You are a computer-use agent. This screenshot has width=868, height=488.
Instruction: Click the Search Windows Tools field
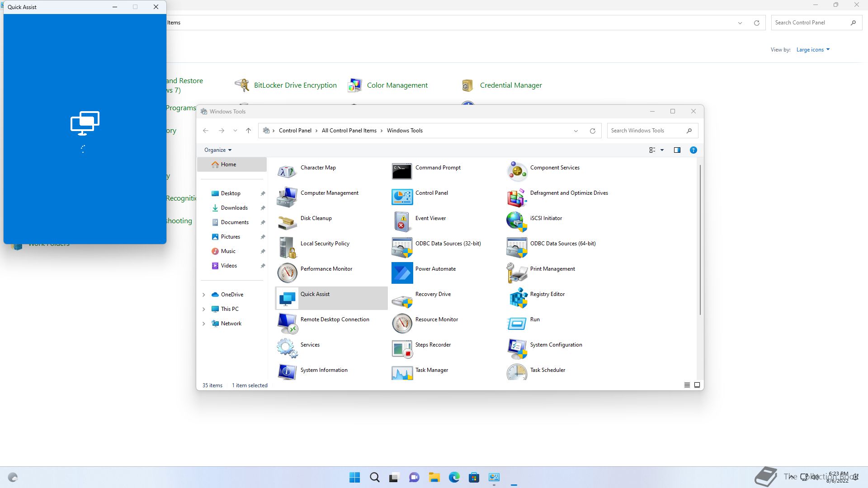pos(652,131)
